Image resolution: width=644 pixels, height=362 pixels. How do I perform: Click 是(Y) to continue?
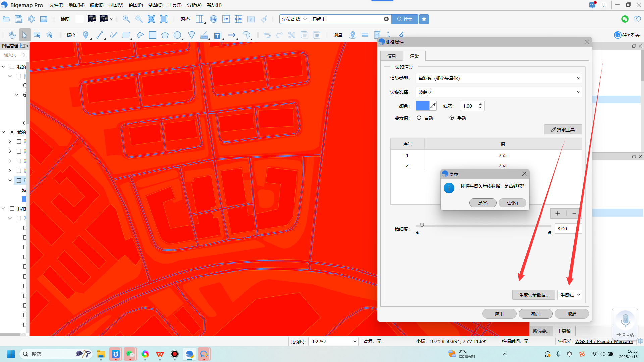point(483,203)
